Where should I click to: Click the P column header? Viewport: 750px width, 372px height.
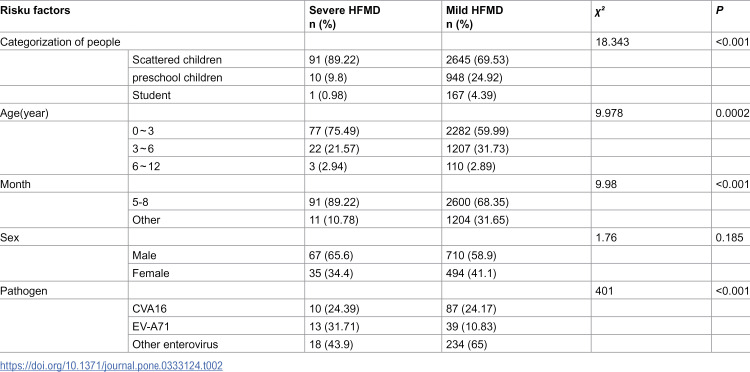[719, 11]
